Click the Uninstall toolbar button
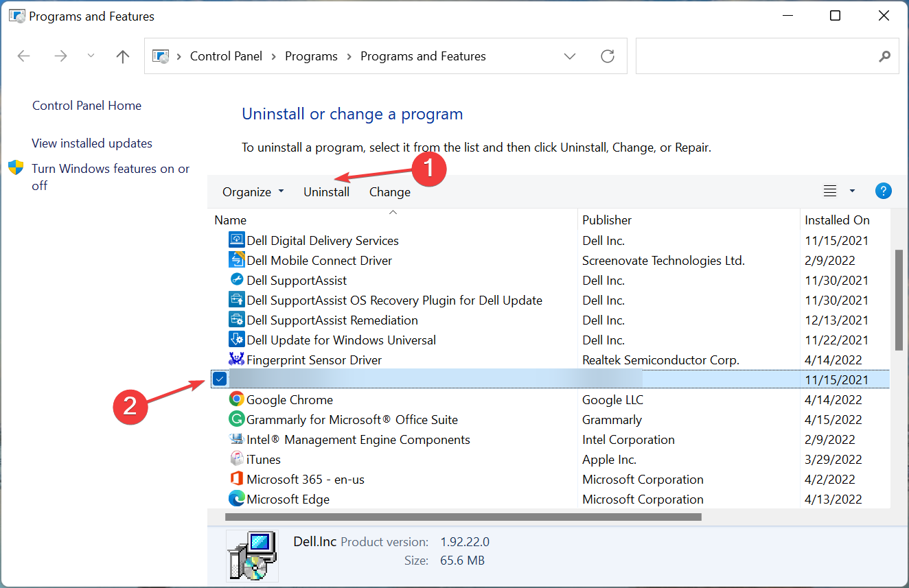This screenshot has width=909, height=588. coord(327,192)
